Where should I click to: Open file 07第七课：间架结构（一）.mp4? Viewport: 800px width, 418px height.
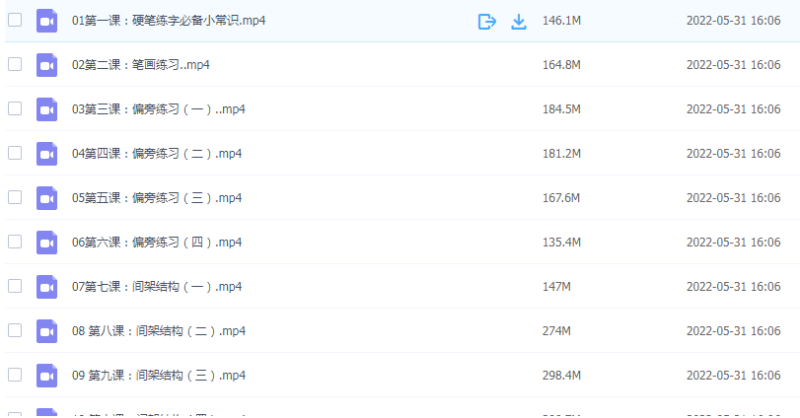click(157, 287)
